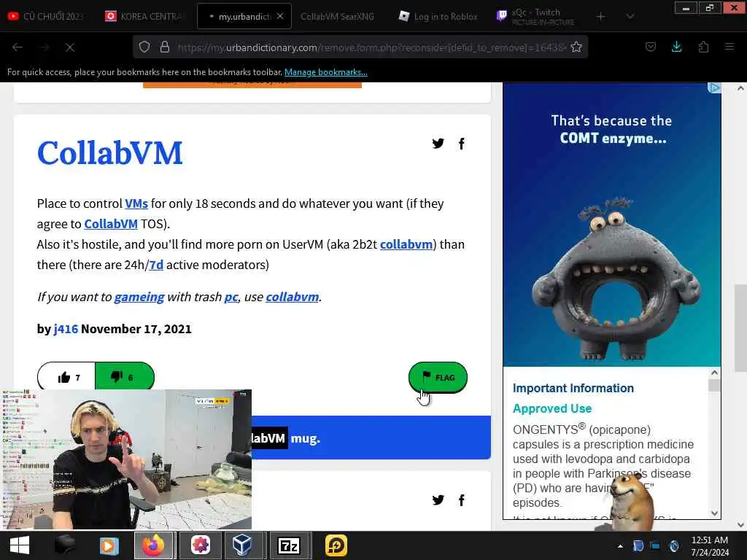747x560 pixels.
Task: Open the gameing link in example
Action: (139, 297)
